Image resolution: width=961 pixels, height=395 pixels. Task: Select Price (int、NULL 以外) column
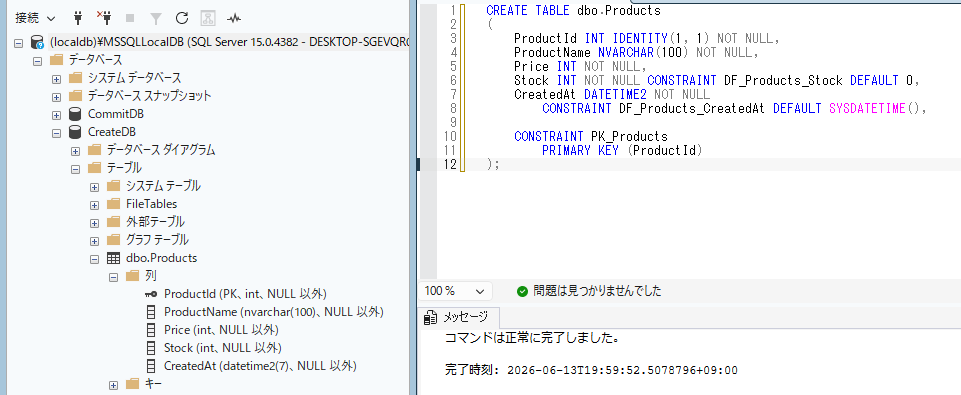(x=222, y=330)
